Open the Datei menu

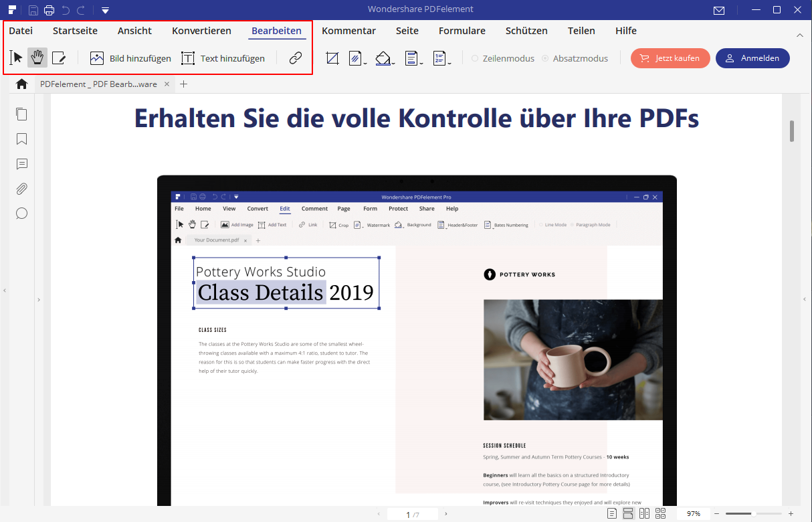(21, 31)
